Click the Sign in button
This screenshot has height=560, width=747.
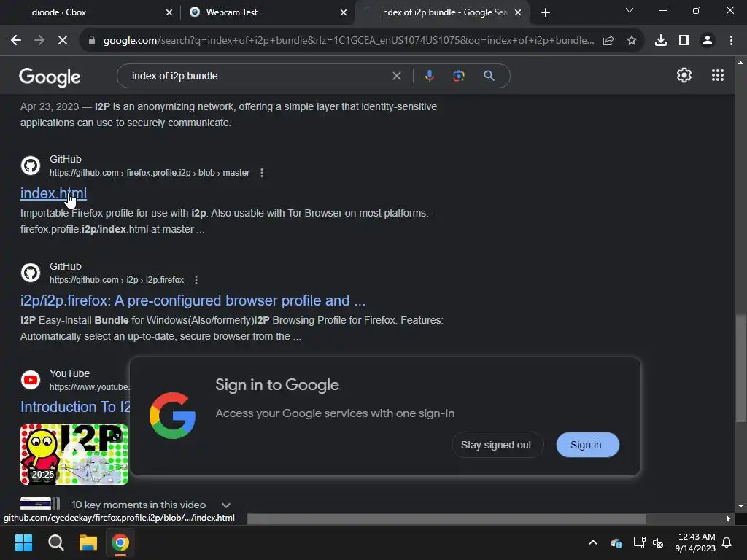point(587,445)
